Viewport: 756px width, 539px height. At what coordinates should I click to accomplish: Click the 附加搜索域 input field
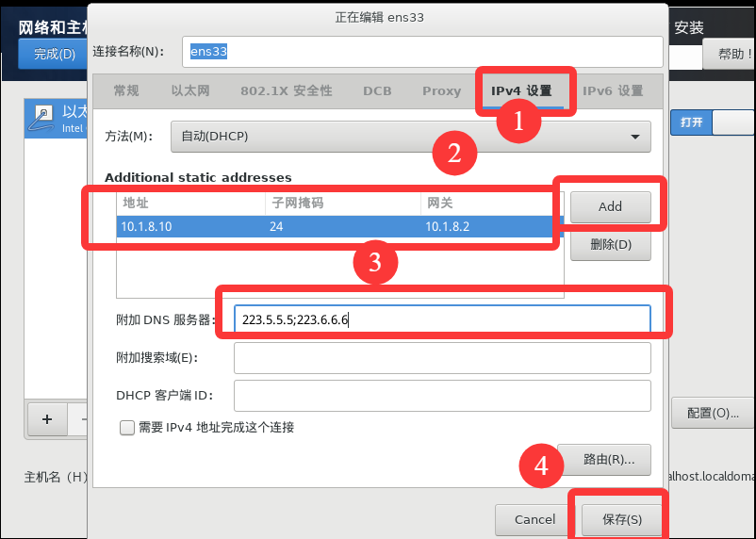pyautogui.click(x=442, y=358)
